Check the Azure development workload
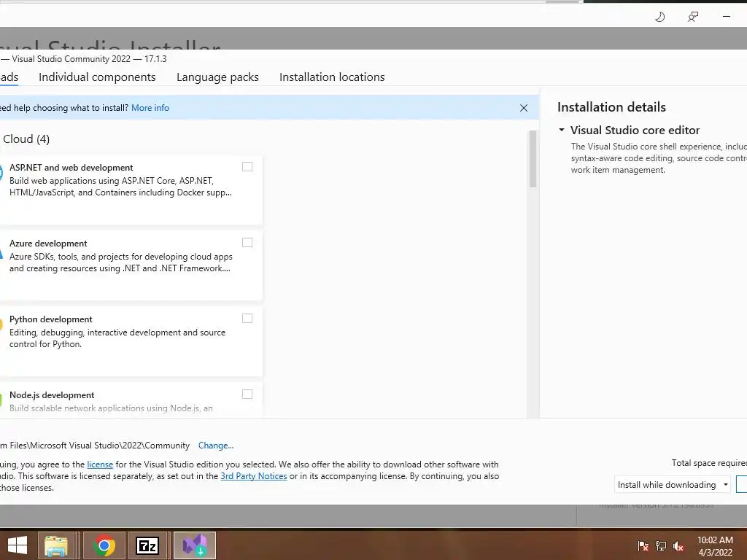The height and width of the screenshot is (560, 747). coord(247,242)
